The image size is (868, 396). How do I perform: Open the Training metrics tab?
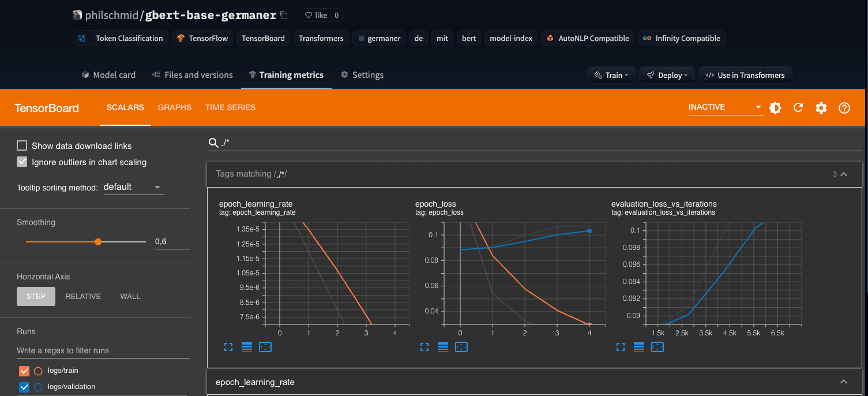pyautogui.click(x=286, y=75)
